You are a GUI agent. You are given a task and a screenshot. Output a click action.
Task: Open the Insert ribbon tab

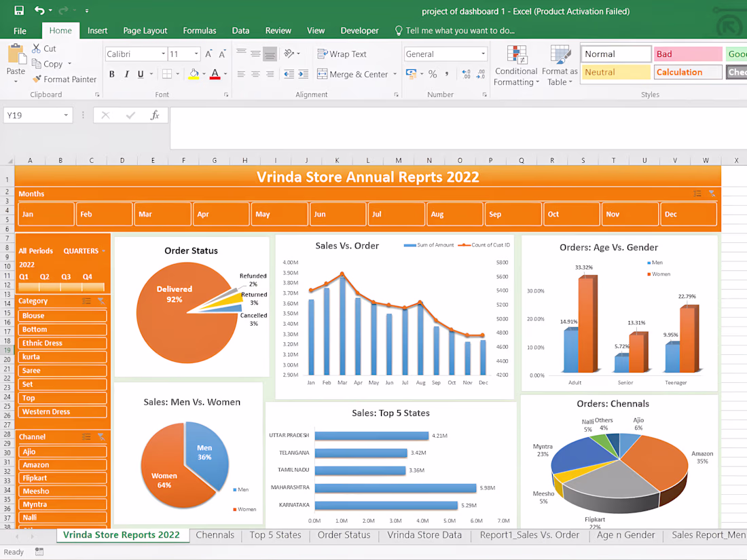(97, 31)
